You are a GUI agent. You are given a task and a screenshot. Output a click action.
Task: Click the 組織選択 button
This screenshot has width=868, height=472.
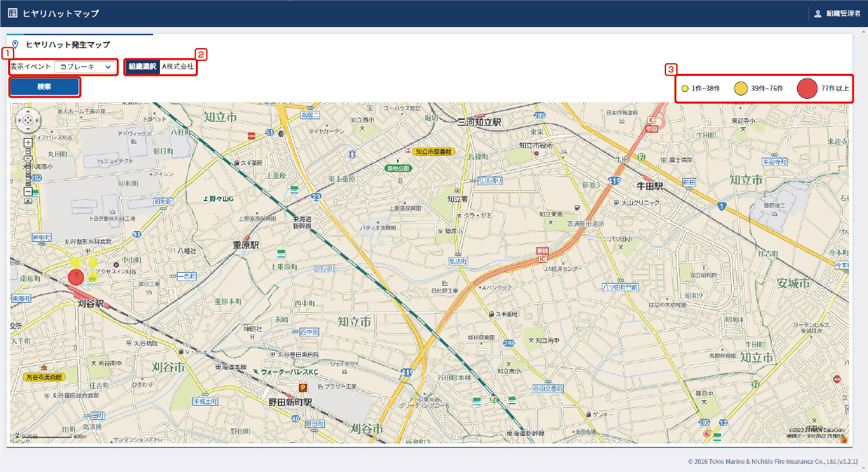click(142, 67)
